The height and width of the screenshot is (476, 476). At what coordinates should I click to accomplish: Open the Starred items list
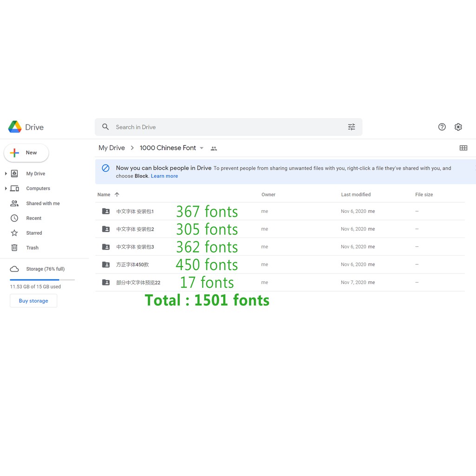pos(34,233)
